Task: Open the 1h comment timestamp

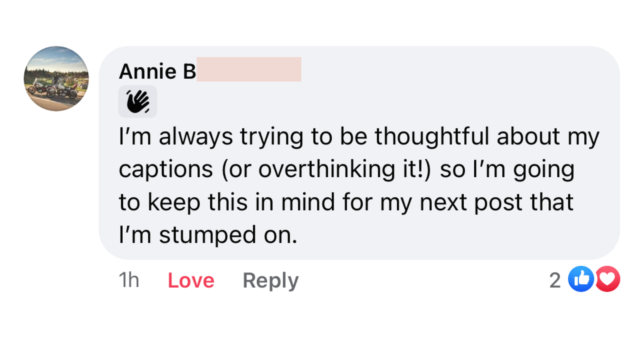Action: click(x=129, y=280)
